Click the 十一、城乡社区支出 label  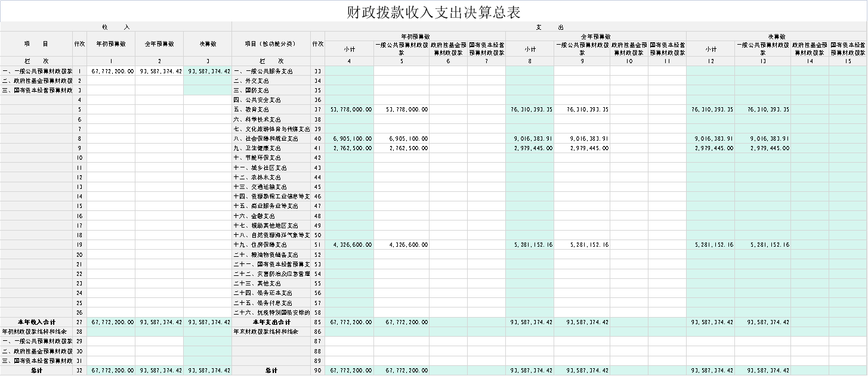271,167
